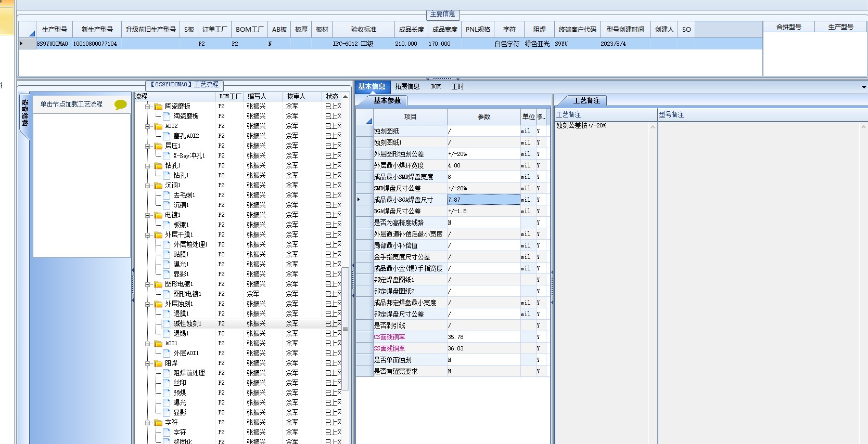Click the document icon beside 板镀1
This screenshot has height=444, width=868.
pyautogui.click(x=167, y=225)
